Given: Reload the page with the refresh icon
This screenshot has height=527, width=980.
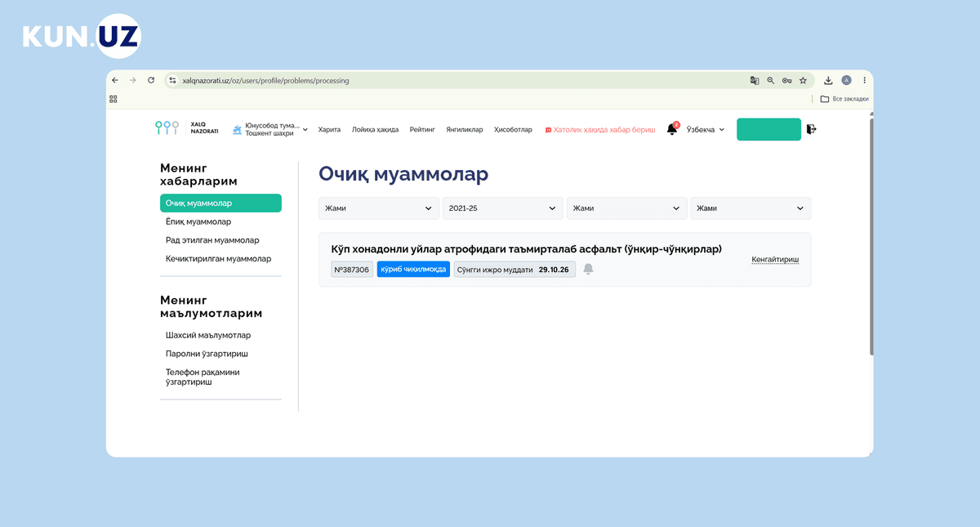Looking at the screenshot, I should click(151, 80).
